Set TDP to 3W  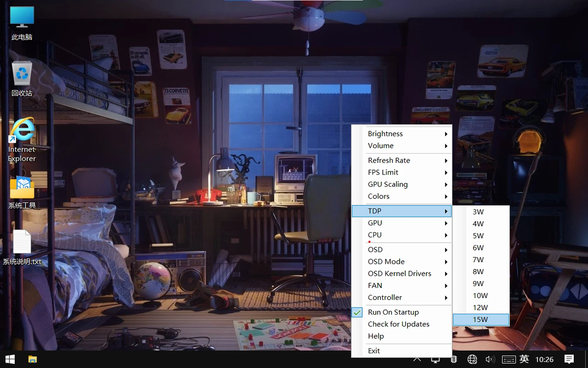coord(481,212)
